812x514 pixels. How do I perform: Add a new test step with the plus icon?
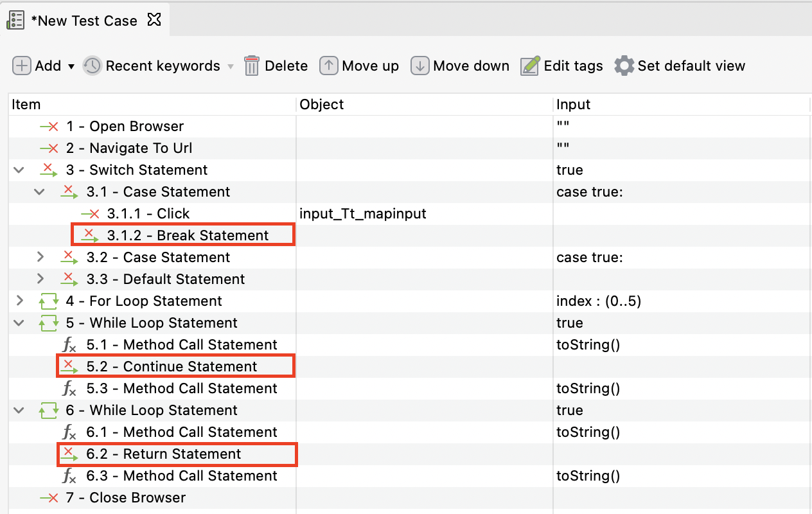21,66
